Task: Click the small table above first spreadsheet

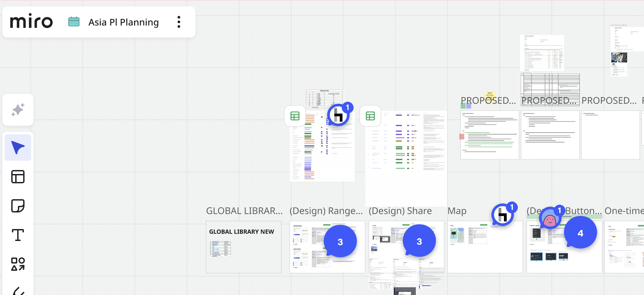Action: [x=324, y=99]
